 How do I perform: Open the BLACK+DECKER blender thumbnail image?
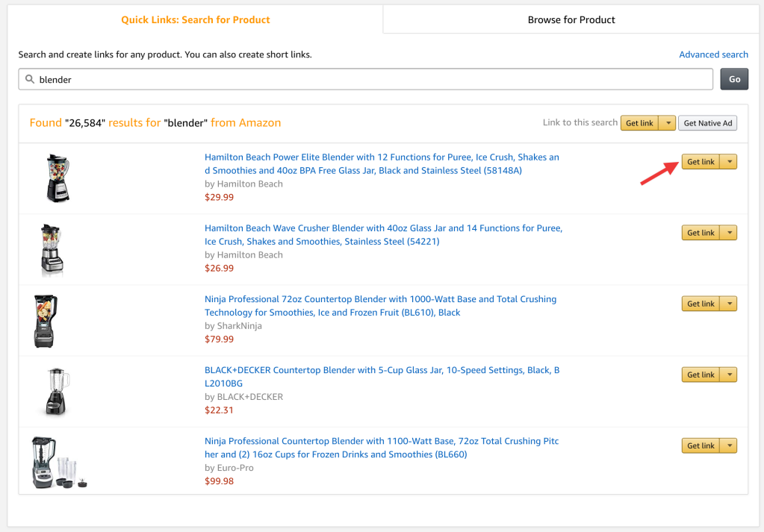click(57, 392)
